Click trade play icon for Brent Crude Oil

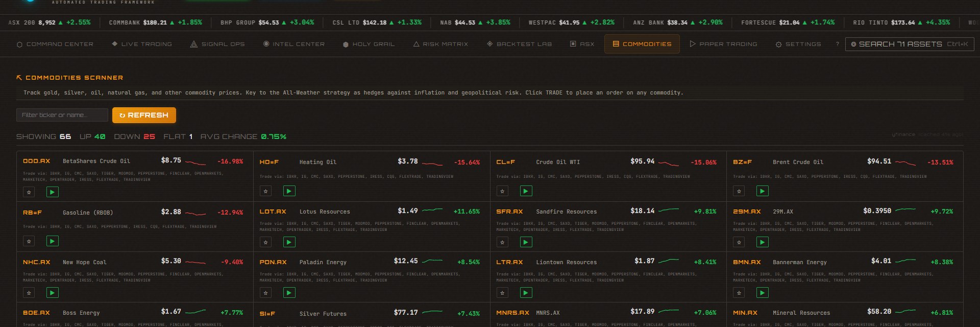point(763,191)
